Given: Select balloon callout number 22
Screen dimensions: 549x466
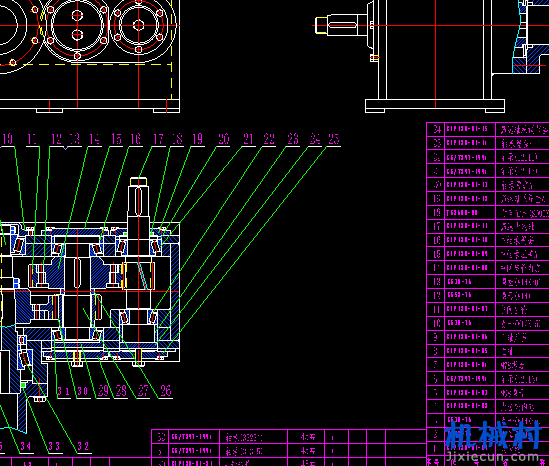Looking at the screenshot, I should [269, 139].
